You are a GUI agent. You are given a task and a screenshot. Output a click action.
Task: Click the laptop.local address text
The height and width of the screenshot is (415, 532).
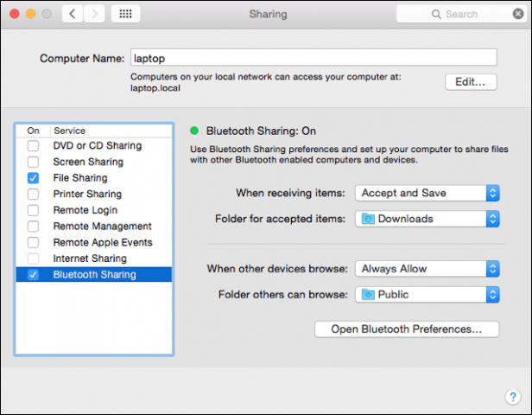coord(155,88)
